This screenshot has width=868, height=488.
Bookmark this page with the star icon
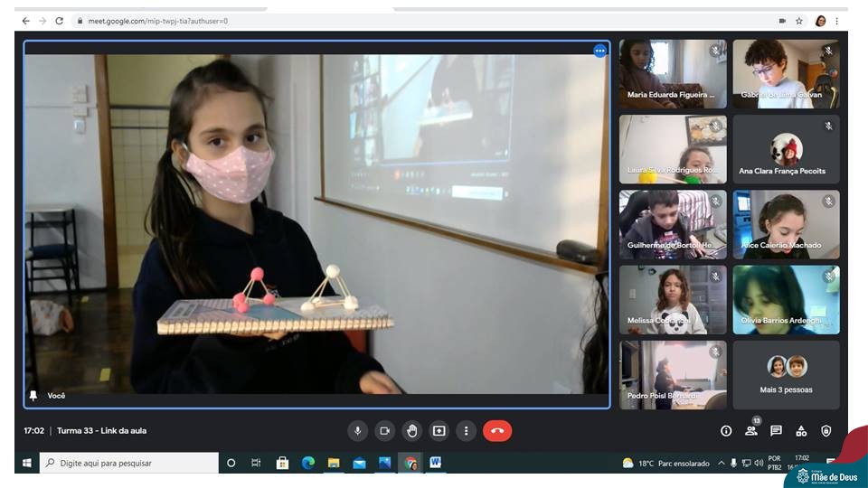point(799,21)
